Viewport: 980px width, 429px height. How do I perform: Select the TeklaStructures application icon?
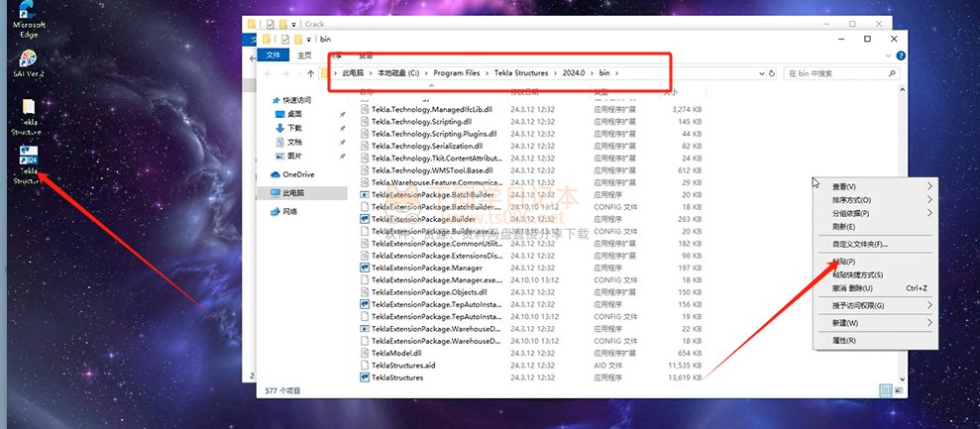[365, 377]
